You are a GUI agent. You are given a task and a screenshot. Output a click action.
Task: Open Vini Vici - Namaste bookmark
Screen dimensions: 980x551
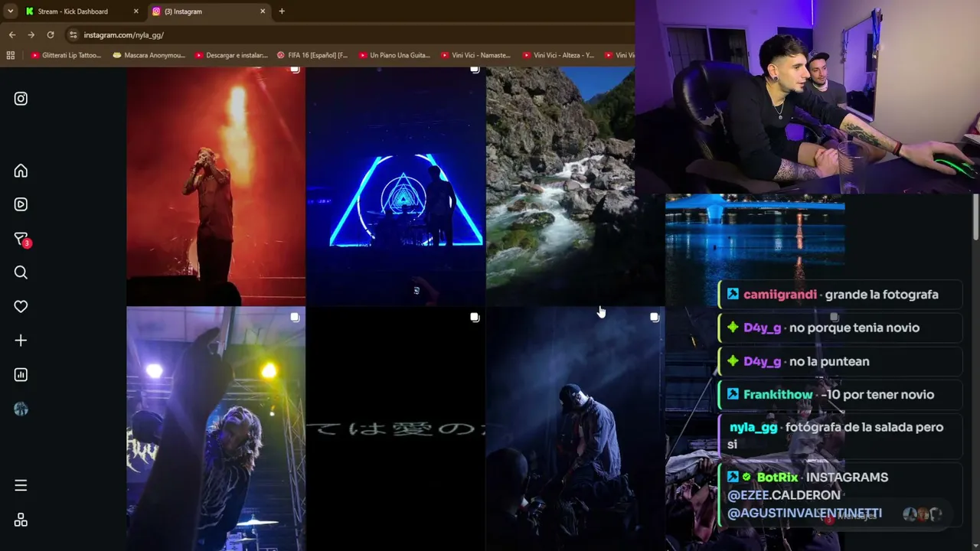tap(476, 55)
